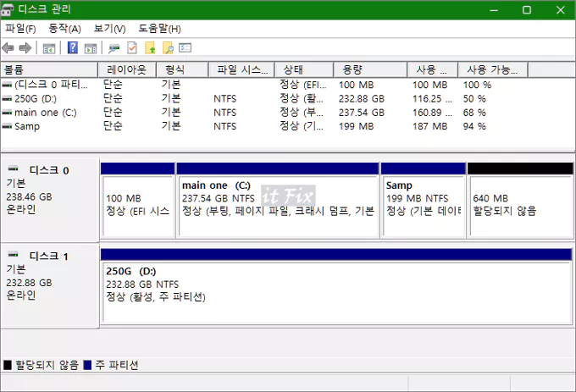Click the checklist settings toolbar icon
Image resolution: width=576 pixels, height=392 pixels.
coord(186,47)
